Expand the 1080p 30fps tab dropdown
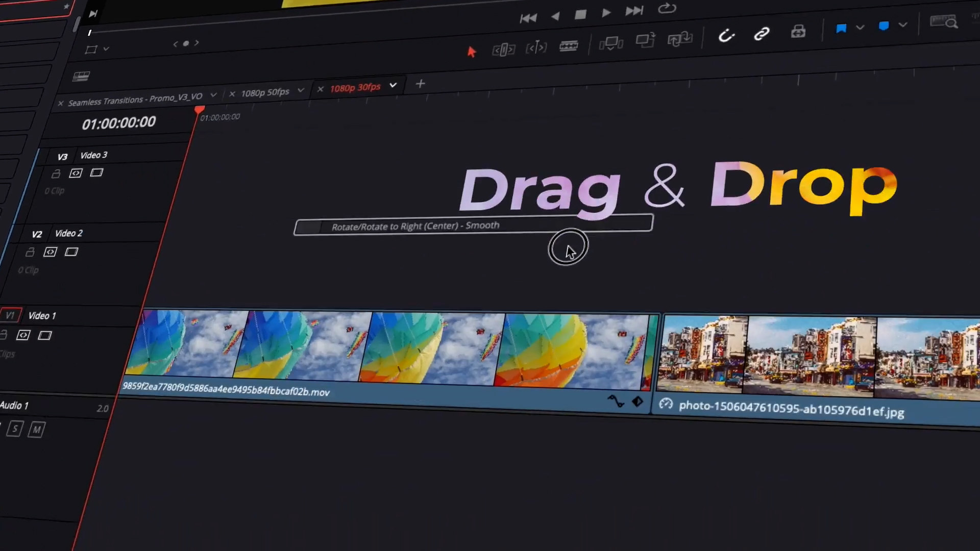This screenshot has height=551, width=980. point(393,85)
